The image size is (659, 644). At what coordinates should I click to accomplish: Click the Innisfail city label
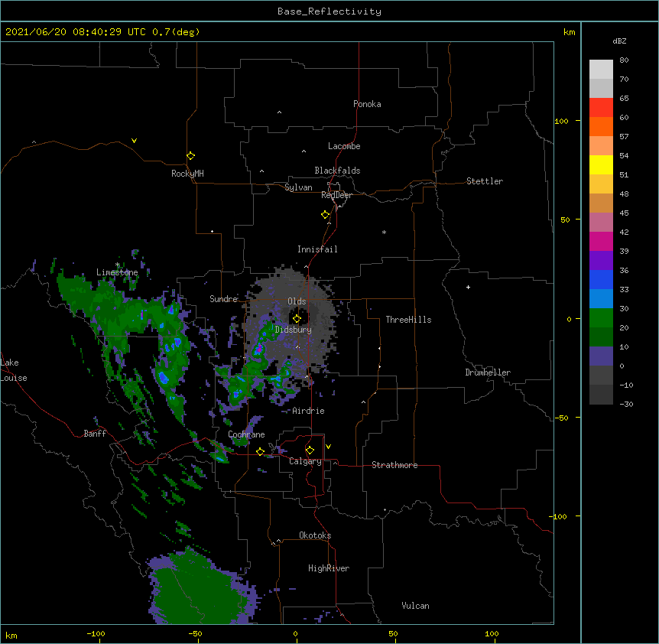[x=317, y=249]
